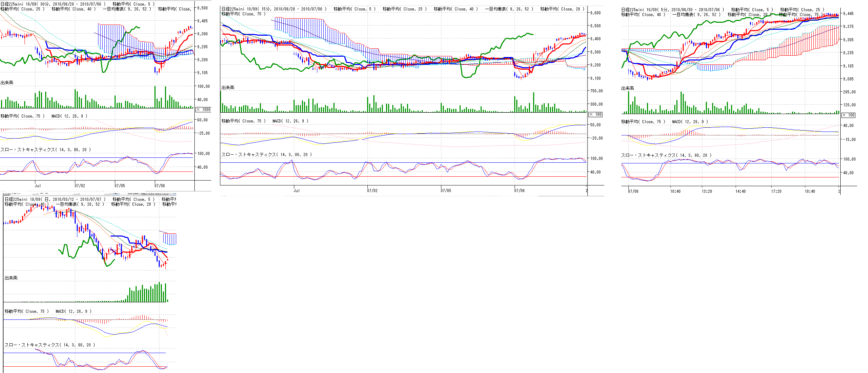Click the 18:40 time marker in 5-minute chart
The width and height of the screenshot is (868, 373).
click(810, 191)
